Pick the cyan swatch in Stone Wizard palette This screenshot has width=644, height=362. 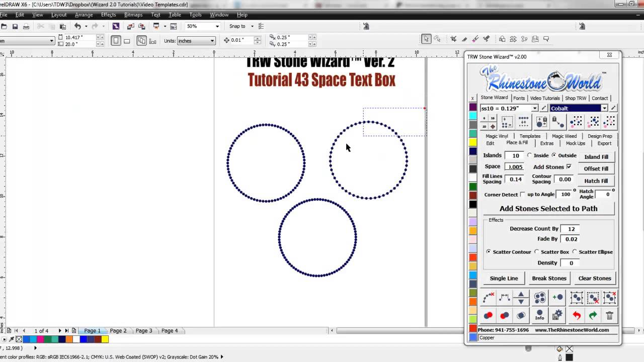point(473,116)
